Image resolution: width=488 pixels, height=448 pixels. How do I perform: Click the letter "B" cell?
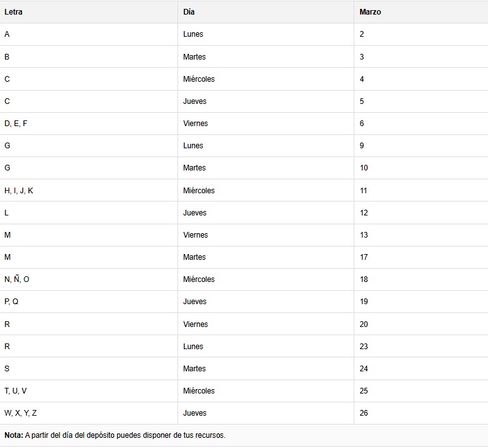pyautogui.click(x=7, y=57)
